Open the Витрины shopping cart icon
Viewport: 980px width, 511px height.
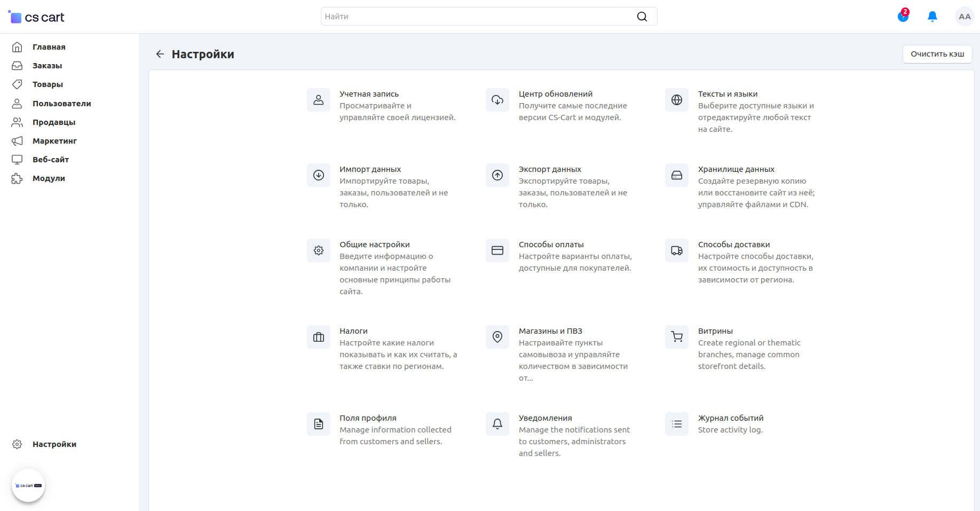click(677, 337)
